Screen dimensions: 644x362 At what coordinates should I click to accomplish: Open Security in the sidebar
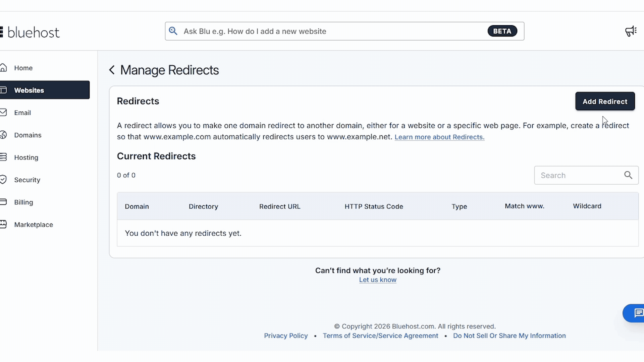click(27, 180)
